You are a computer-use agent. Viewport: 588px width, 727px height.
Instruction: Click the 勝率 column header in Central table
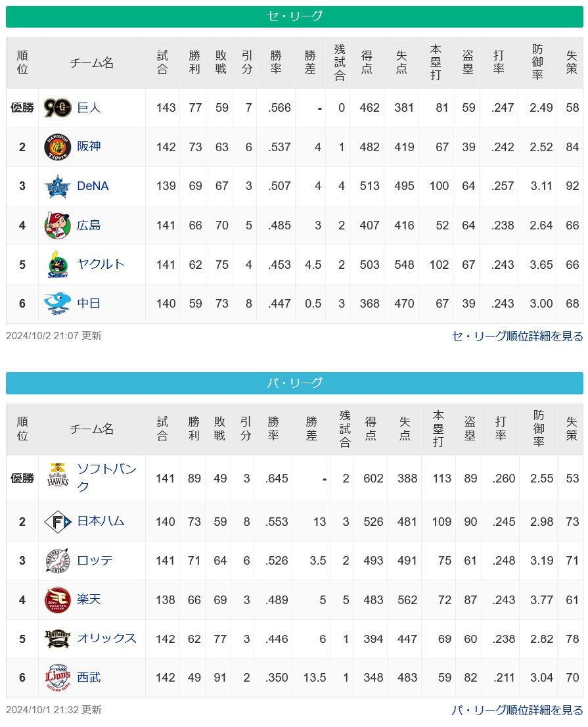(276, 62)
